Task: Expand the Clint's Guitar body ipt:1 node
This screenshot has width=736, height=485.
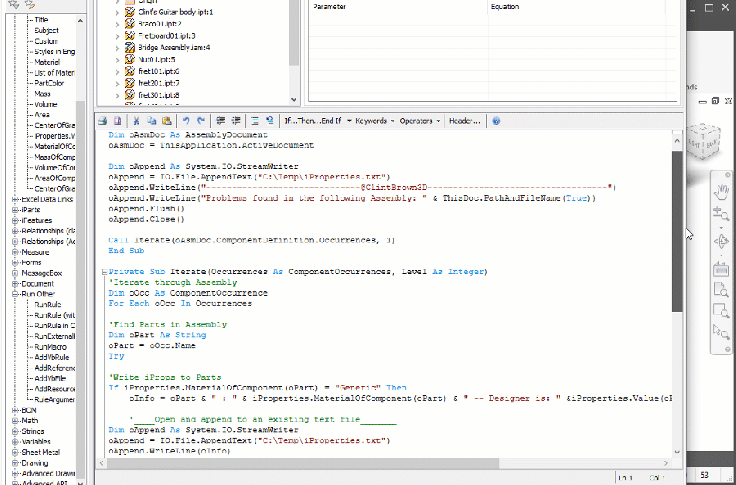Action: (x=118, y=11)
